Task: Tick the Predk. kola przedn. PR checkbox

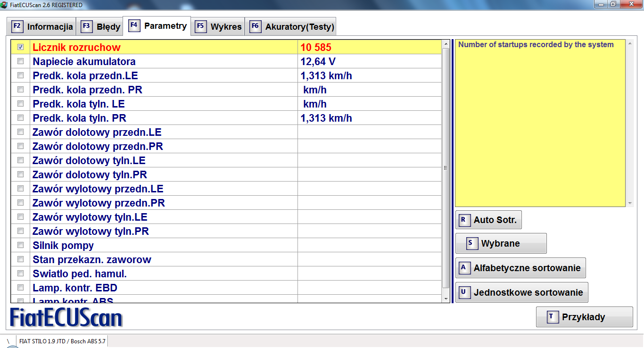Action: [x=20, y=90]
